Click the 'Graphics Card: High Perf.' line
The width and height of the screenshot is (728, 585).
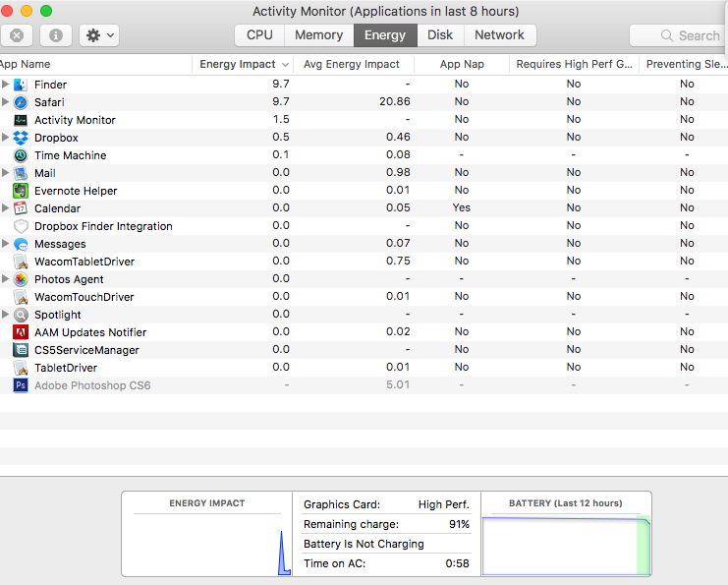[386, 504]
